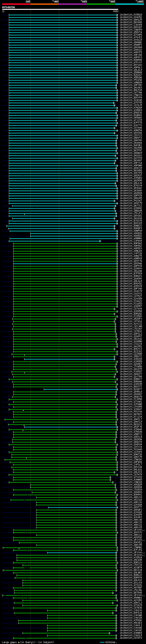Click the UniRef100_Q70AP5 label

(x=131, y=35)
